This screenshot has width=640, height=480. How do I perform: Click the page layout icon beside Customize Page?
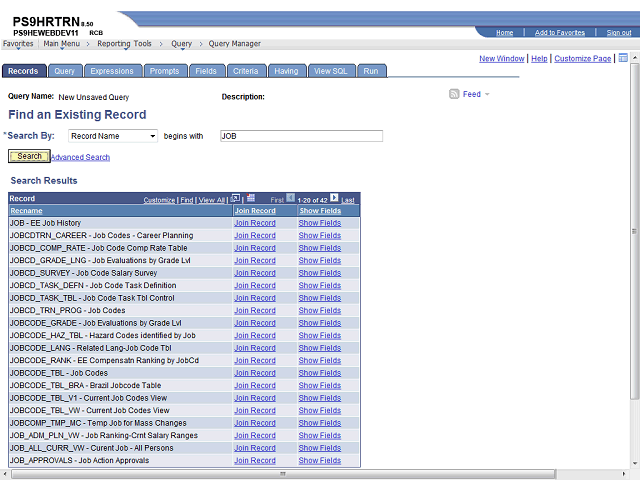(623, 58)
